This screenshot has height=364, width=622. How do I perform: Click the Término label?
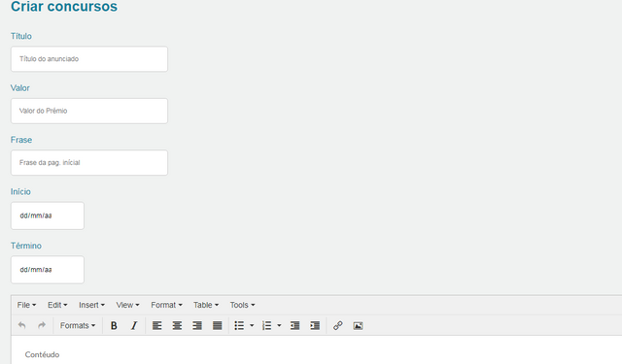(x=26, y=246)
